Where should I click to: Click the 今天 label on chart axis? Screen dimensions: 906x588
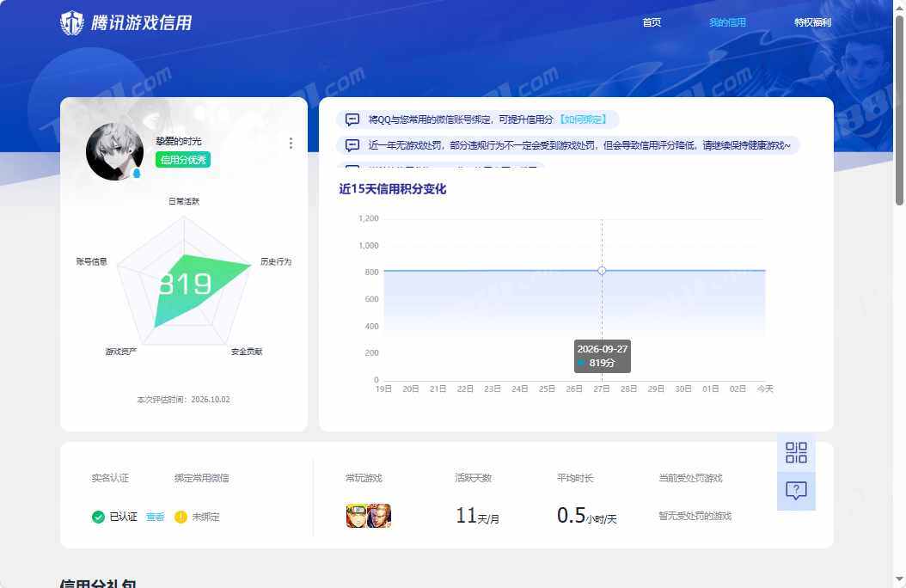(x=765, y=389)
